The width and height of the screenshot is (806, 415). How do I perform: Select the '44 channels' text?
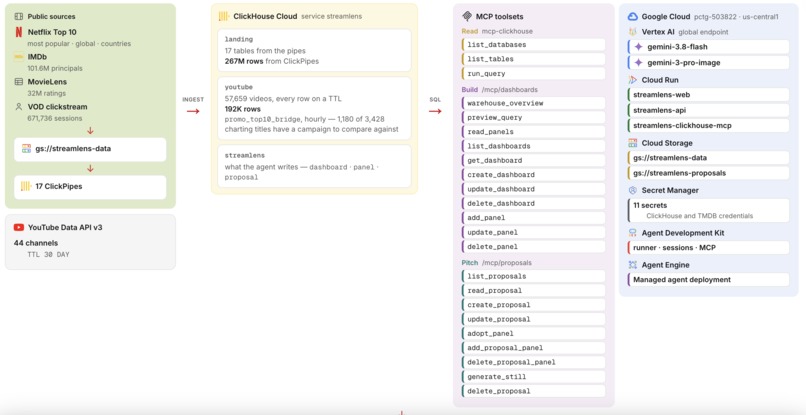click(x=36, y=243)
